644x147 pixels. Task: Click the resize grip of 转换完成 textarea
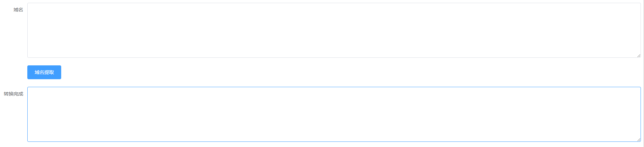[638, 140]
